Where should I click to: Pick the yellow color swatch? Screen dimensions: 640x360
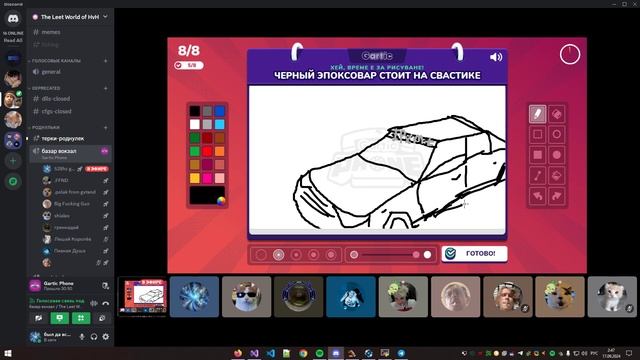195,178
